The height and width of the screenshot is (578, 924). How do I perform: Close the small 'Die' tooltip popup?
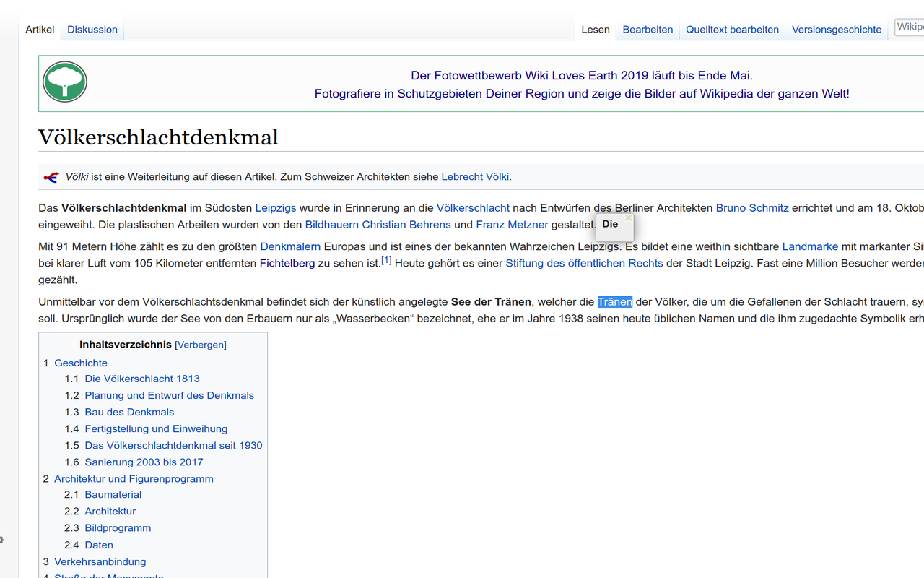[x=628, y=217]
